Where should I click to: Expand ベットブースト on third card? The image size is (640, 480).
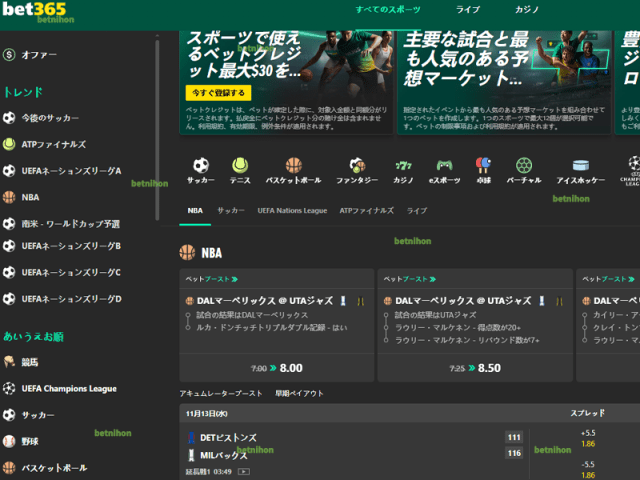608,279
